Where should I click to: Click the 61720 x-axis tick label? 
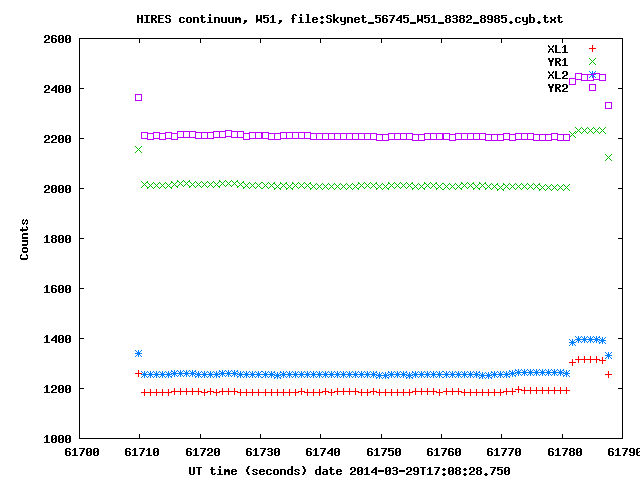click(x=202, y=452)
